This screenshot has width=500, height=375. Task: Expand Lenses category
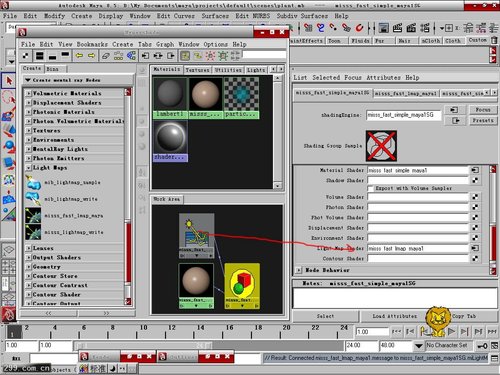pyautogui.click(x=29, y=248)
